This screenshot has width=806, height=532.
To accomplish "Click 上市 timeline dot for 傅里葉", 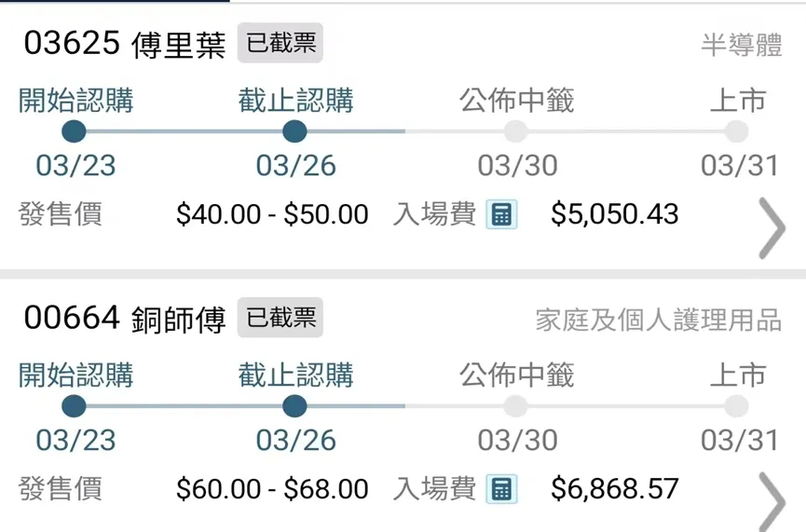I will click(736, 131).
